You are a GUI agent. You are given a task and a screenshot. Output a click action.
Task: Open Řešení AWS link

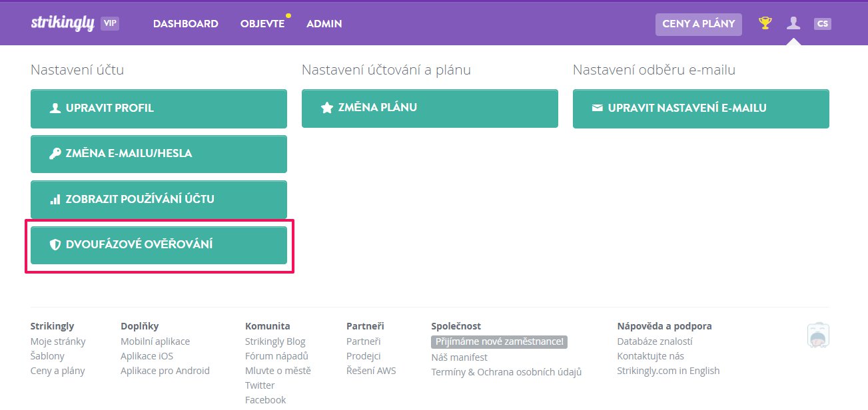coord(371,371)
